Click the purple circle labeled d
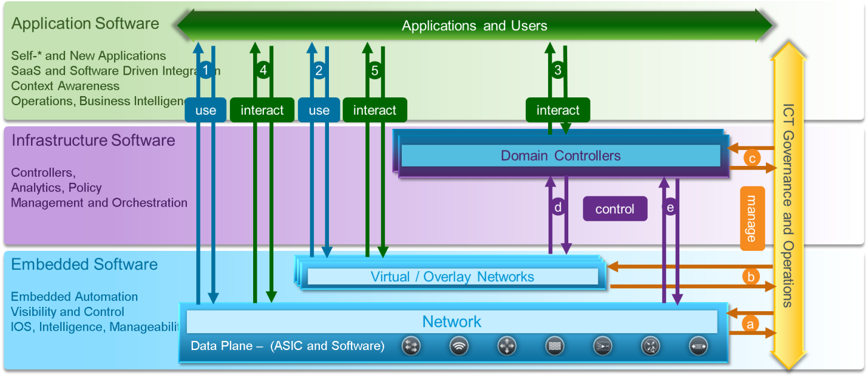Viewport: 868px width, 378px height. (558, 208)
